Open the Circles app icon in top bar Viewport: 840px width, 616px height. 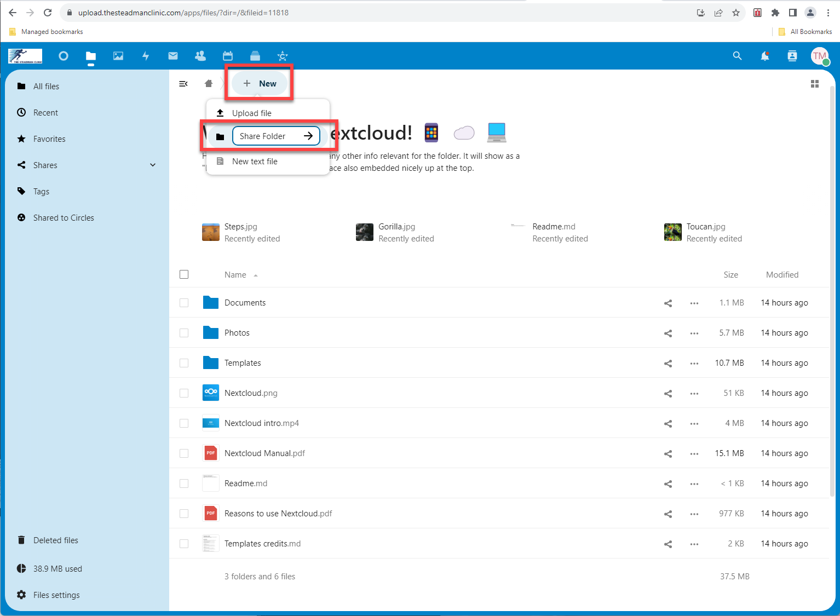point(283,56)
